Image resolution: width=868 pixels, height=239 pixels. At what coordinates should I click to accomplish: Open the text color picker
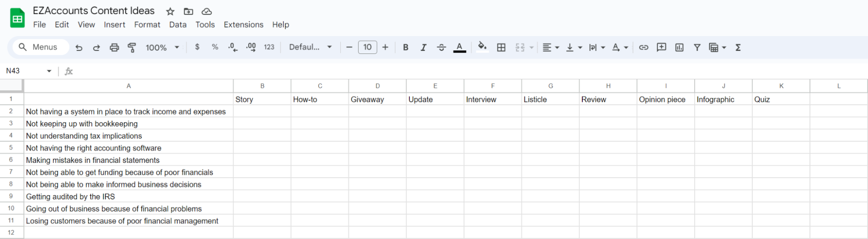pos(459,47)
